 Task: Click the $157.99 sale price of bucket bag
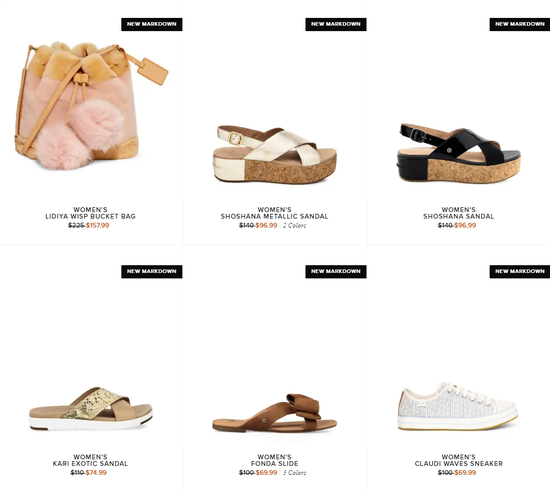pyautogui.click(x=98, y=226)
